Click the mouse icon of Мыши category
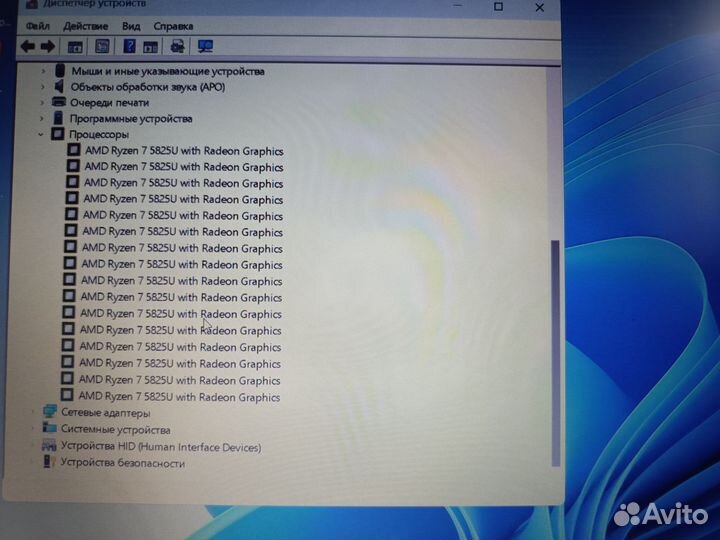The image size is (720, 540). coord(60,71)
